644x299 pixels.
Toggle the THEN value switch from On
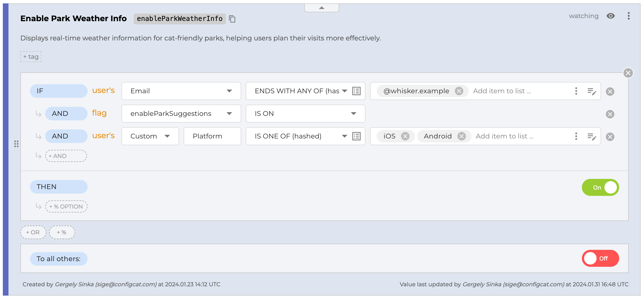pos(600,187)
